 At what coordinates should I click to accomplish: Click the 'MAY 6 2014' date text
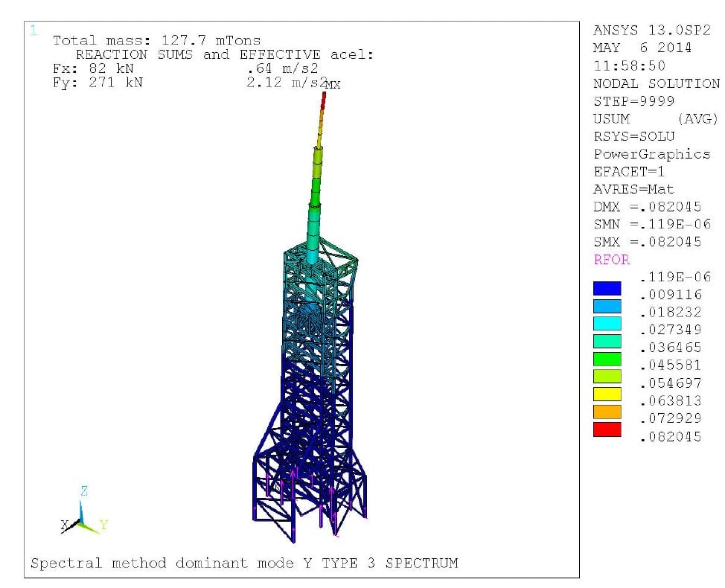642,48
